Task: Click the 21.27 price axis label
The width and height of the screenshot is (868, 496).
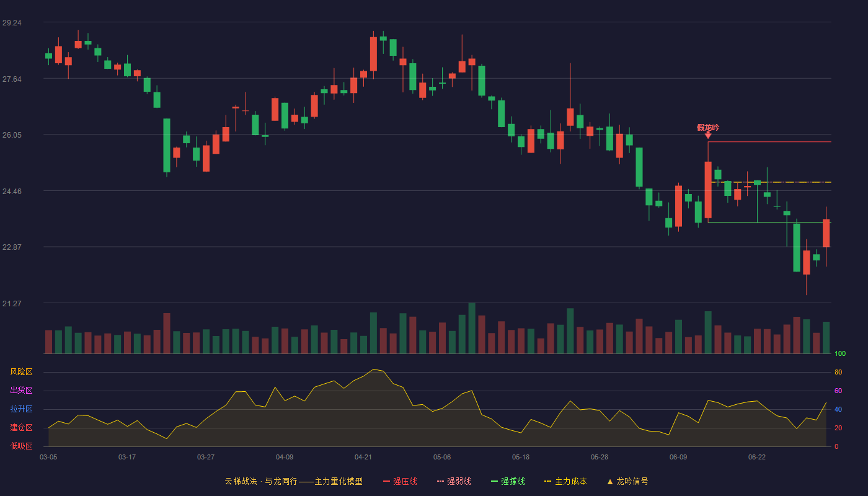Action: point(12,303)
